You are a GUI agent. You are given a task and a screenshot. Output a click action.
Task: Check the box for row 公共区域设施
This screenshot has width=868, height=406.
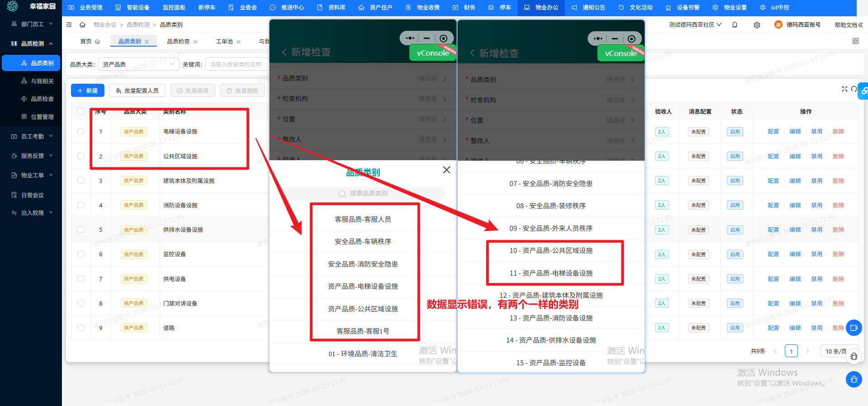pyautogui.click(x=80, y=156)
